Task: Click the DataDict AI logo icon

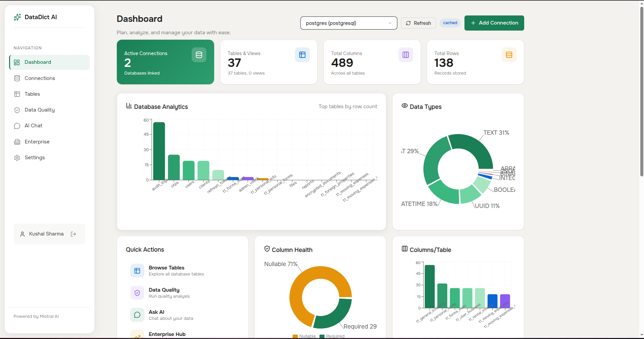Action: [x=17, y=17]
